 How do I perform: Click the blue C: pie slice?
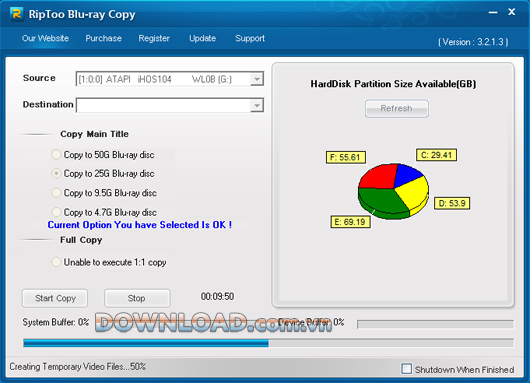pyautogui.click(x=407, y=174)
